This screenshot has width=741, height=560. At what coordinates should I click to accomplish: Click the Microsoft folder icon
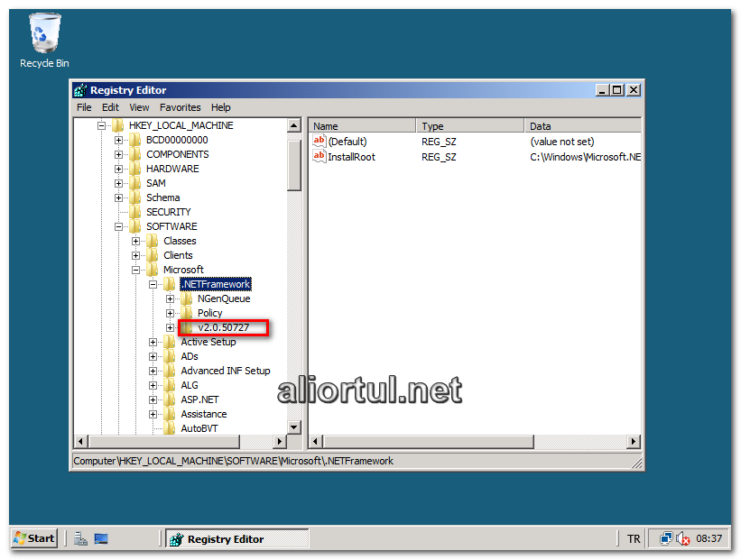click(152, 270)
